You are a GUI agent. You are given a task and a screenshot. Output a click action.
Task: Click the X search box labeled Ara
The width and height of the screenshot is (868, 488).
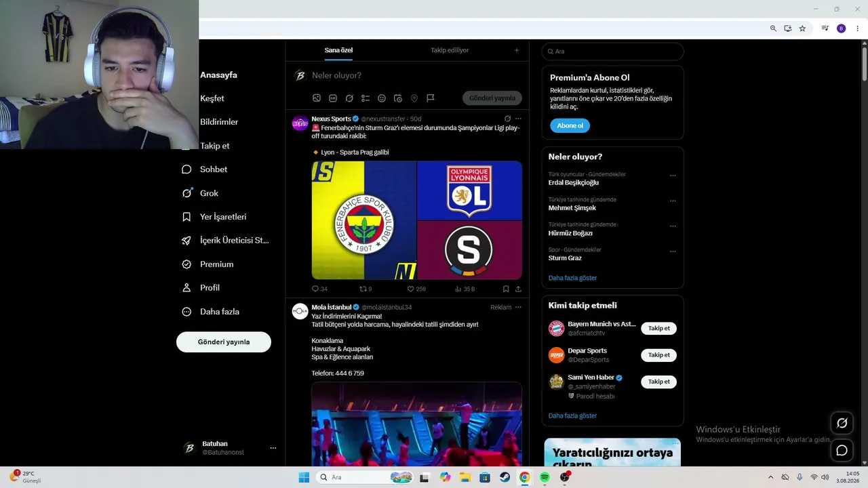click(612, 52)
